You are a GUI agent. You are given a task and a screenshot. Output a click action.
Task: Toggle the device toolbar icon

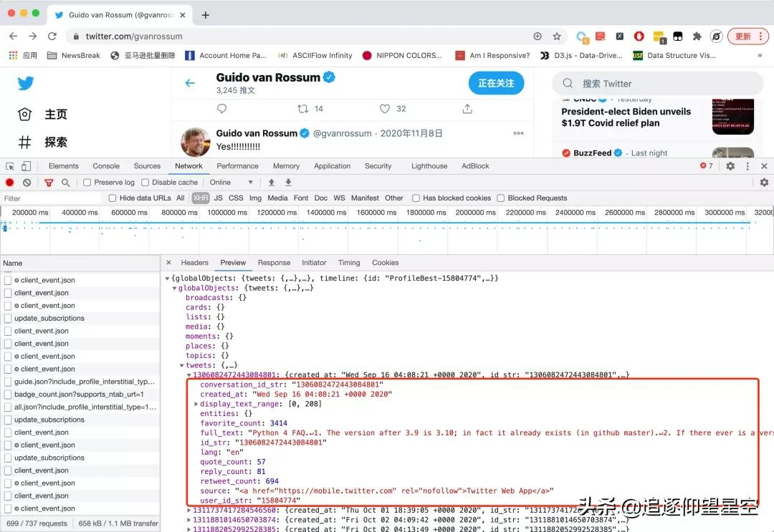point(27,166)
